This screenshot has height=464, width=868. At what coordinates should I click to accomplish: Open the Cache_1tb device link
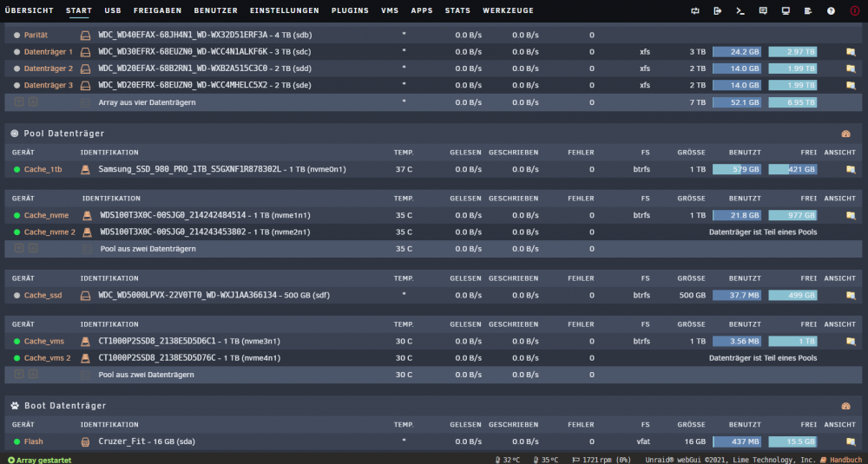point(43,169)
